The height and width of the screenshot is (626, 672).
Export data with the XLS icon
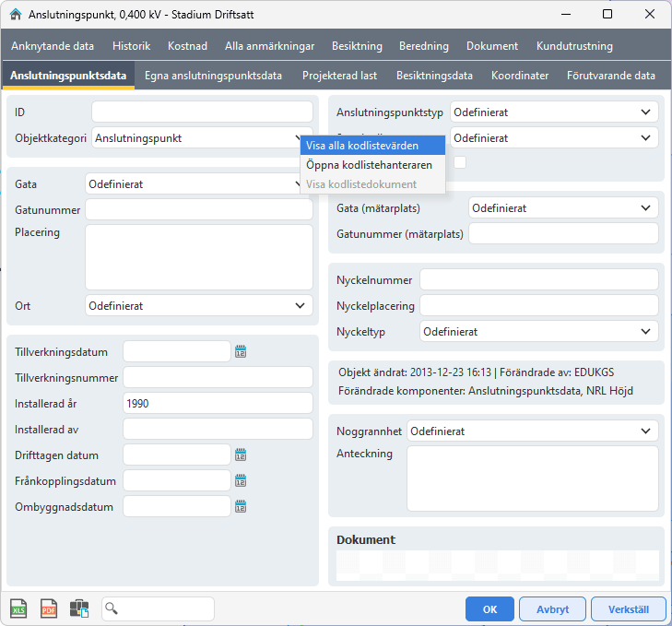(x=18, y=608)
